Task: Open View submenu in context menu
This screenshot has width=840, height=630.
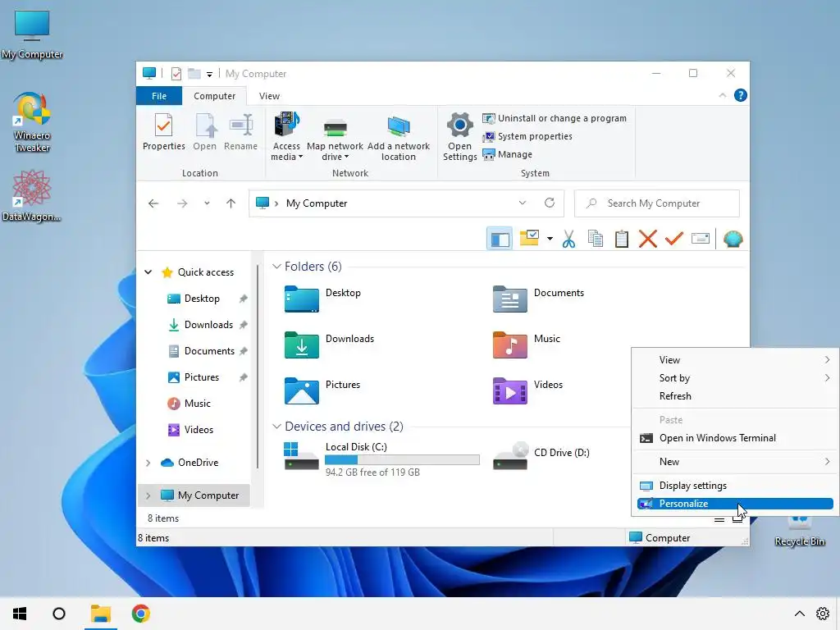Action: (x=735, y=360)
